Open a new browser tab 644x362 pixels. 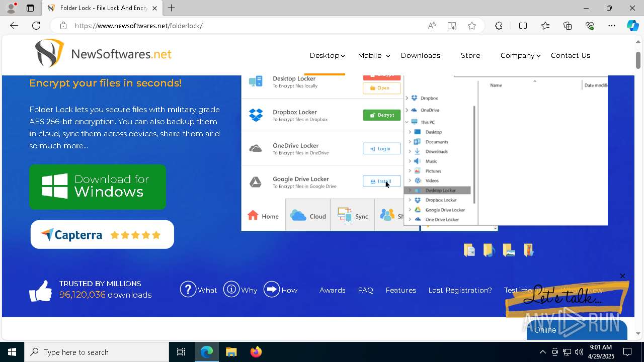tap(171, 8)
